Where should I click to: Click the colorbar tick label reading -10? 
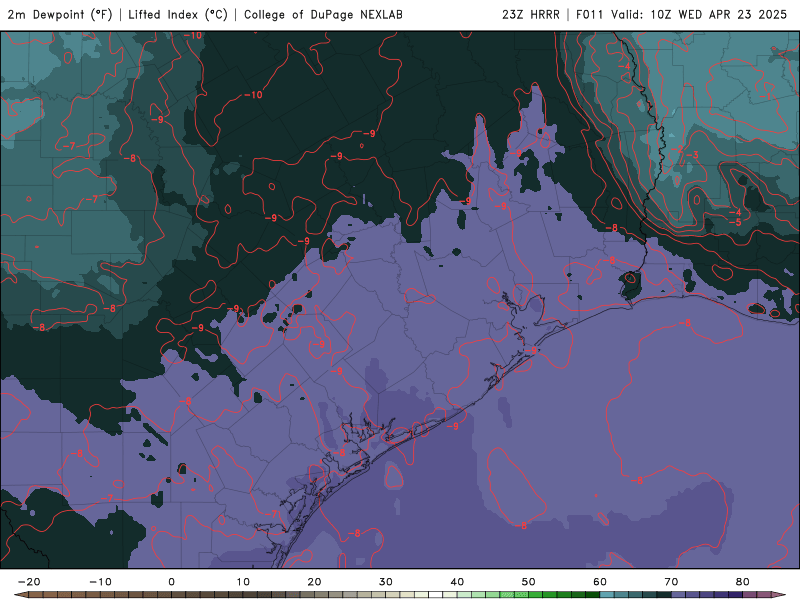[x=100, y=582]
